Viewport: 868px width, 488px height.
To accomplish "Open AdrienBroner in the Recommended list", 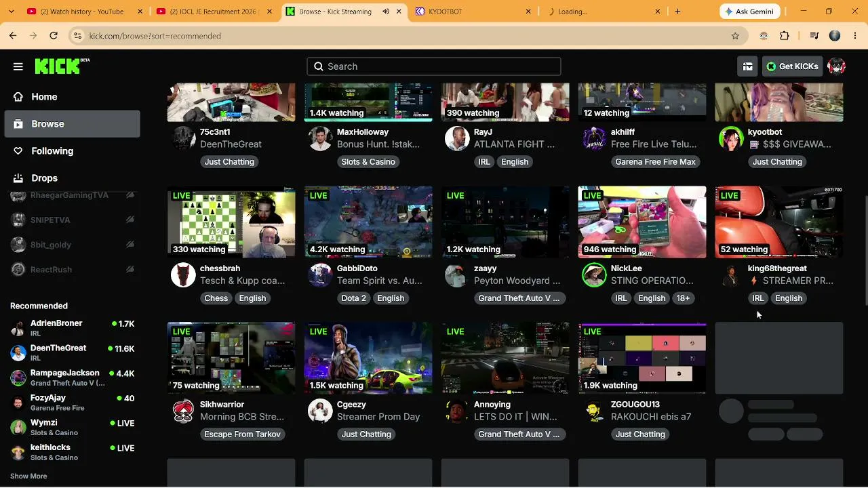I will tap(72, 329).
